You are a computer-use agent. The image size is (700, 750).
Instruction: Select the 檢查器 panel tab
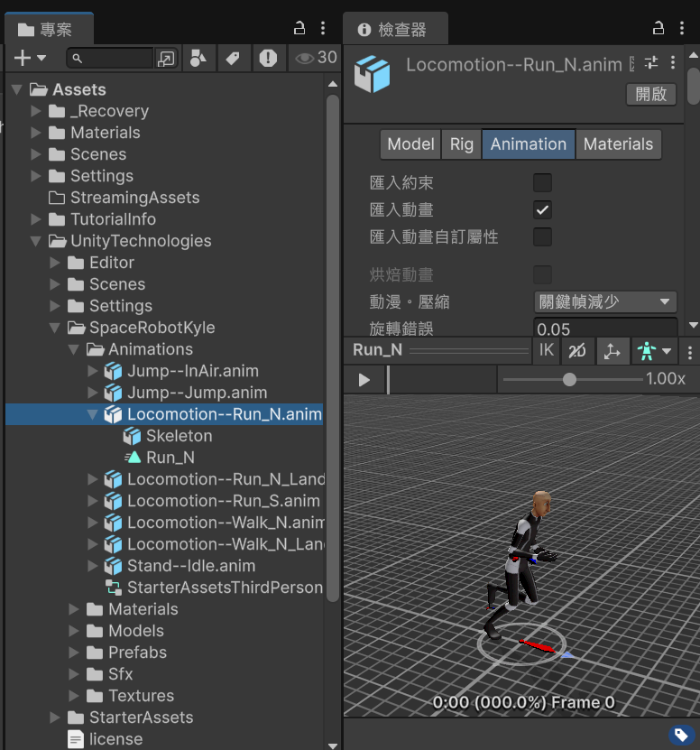click(395, 30)
